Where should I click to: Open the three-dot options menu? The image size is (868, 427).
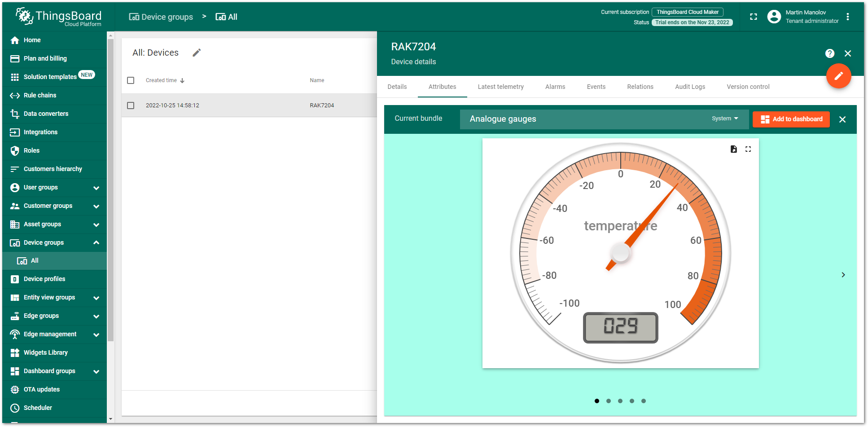click(848, 17)
